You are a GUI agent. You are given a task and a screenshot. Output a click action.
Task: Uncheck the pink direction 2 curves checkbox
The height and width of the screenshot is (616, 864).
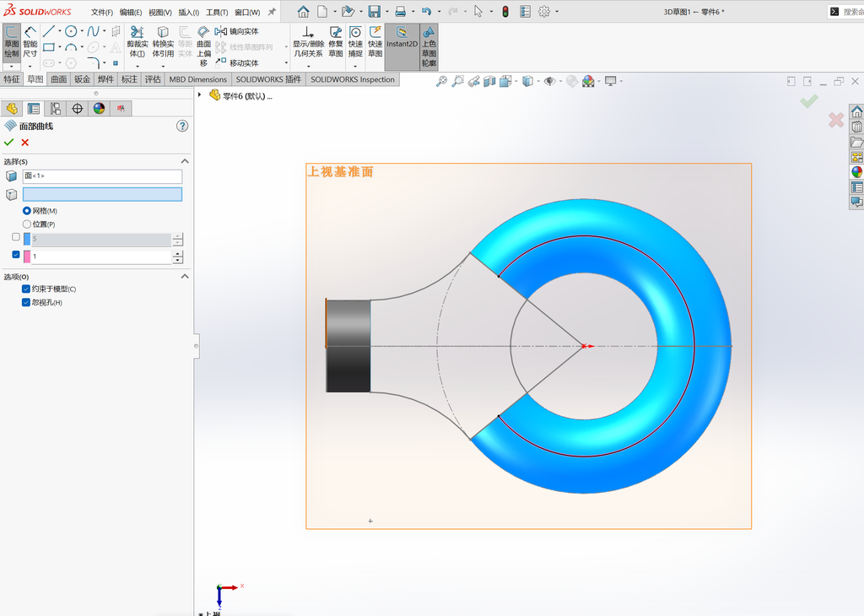point(16,254)
